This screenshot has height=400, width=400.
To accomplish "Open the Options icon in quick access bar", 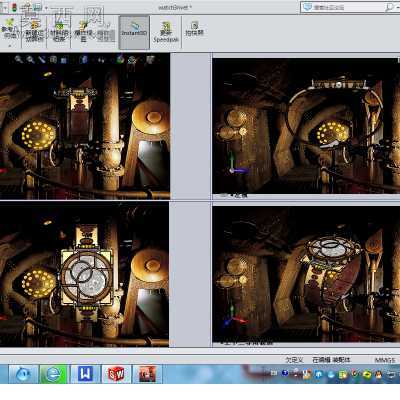I will click(37, 7).
